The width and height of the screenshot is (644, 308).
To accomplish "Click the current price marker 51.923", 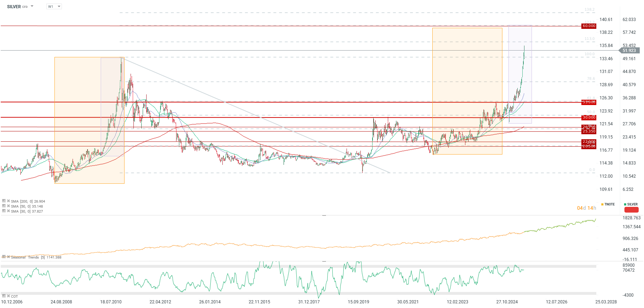I will tap(629, 51).
